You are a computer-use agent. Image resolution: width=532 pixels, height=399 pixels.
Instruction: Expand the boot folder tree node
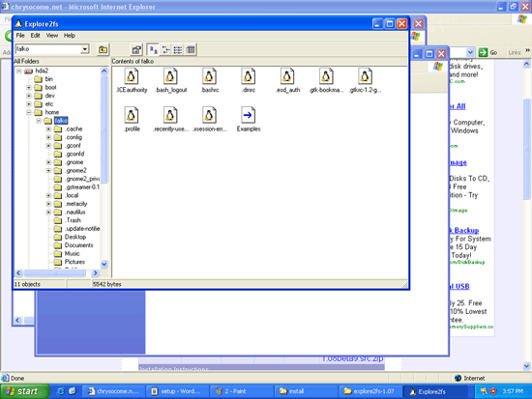pyautogui.click(x=29, y=88)
